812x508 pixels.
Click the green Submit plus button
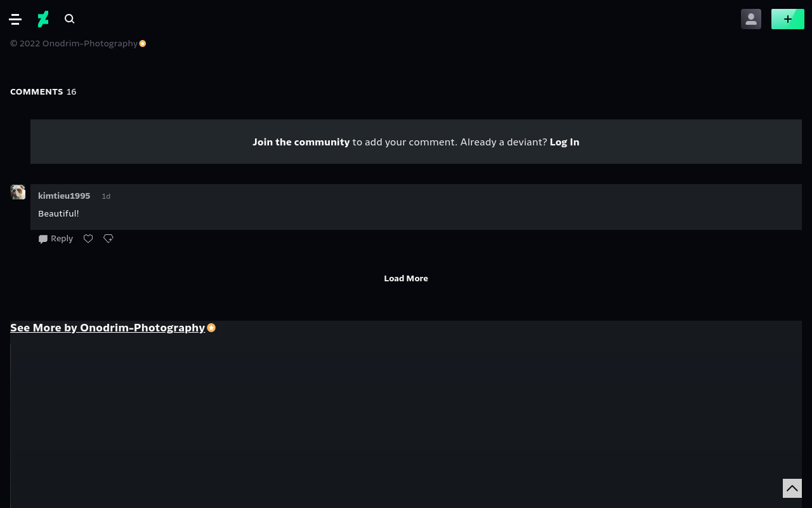pyautogui.click(x=788, y=19)
